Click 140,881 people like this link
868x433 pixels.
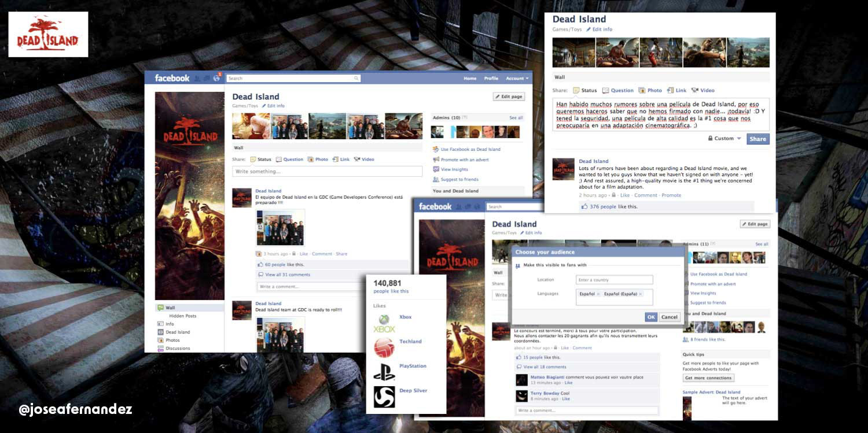[391, 291]
